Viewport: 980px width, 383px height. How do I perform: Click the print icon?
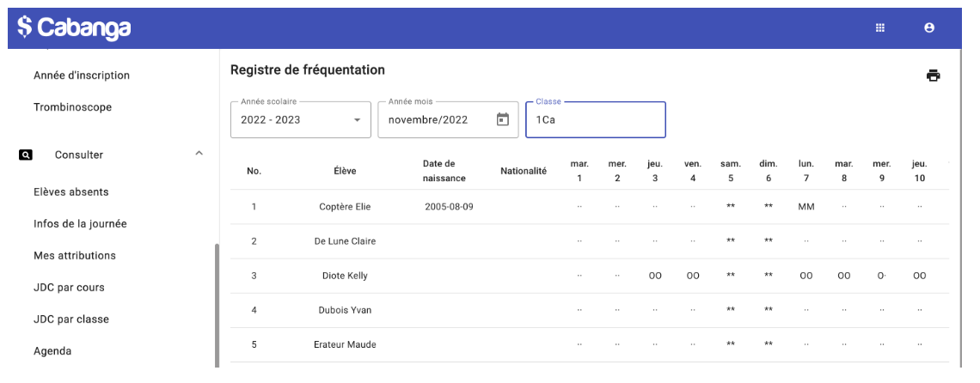point(933,76)
